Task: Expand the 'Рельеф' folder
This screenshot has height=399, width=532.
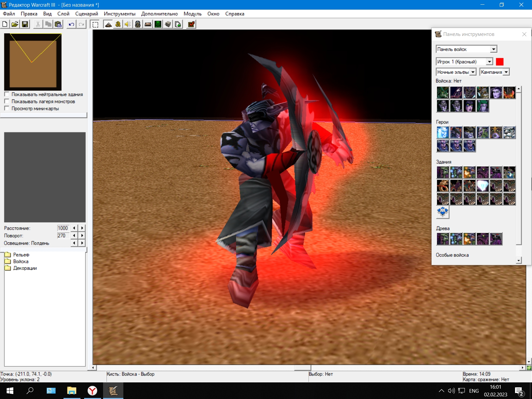Action: 17,255
